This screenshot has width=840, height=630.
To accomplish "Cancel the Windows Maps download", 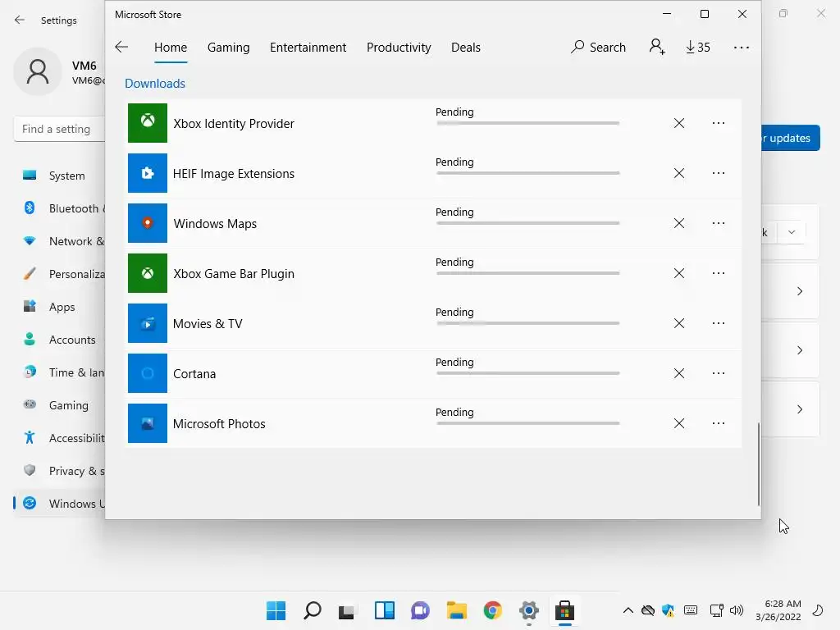I will [678, 223].
